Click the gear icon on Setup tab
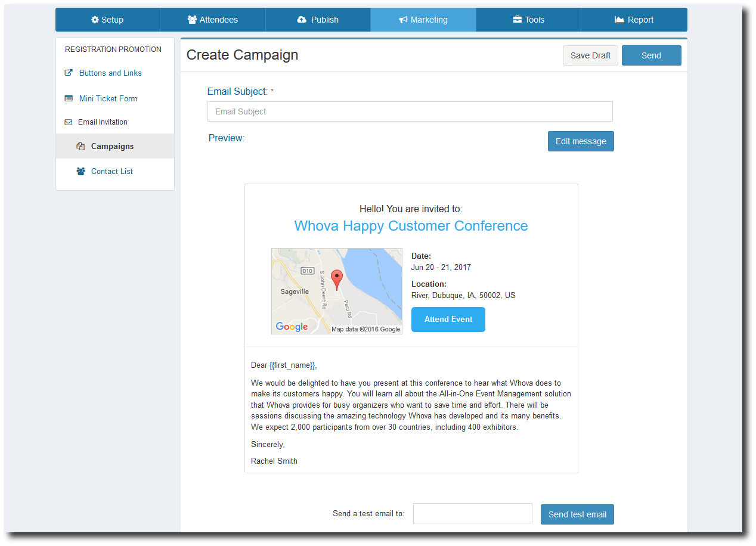 point(95,20)
